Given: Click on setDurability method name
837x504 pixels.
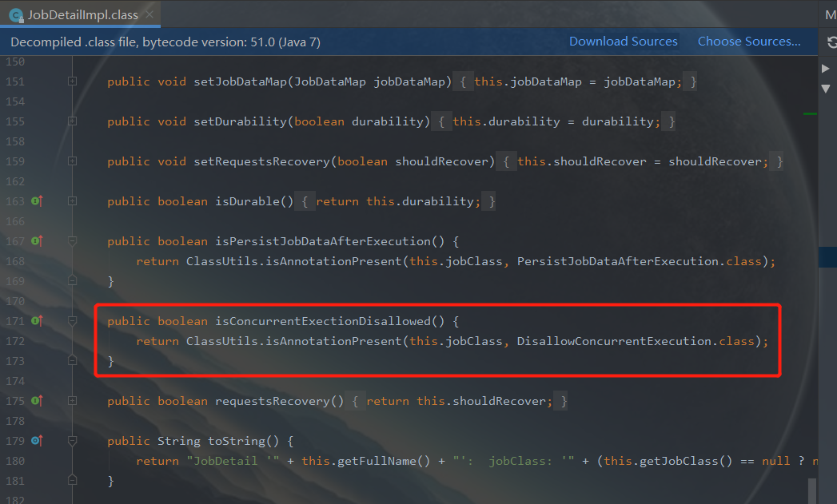Looking at the screenshot, I should coord(240,121).
